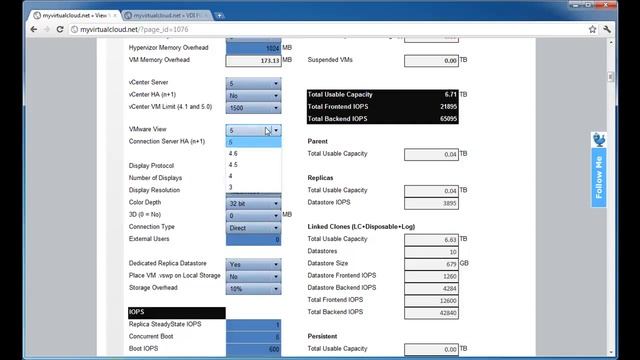Click Linked Clones Total Backend IOPS field

[431, 313]
